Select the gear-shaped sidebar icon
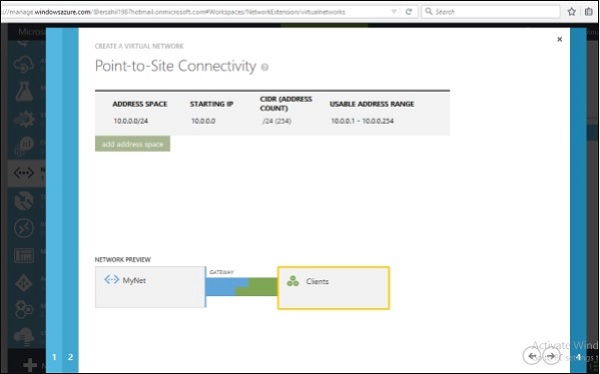The width and height of the screenshot is (600, 374). point(24,119)
